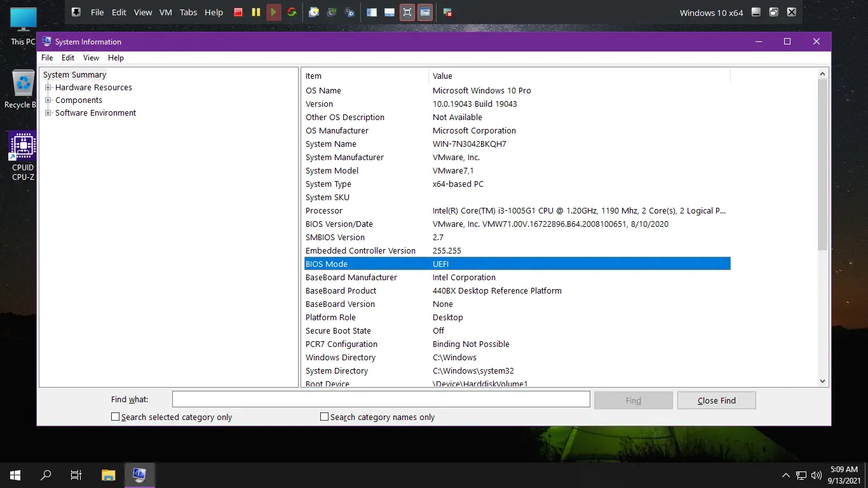Open the Windows Start menu
This screenshot has height=488, width=868.
click(15, 475)
